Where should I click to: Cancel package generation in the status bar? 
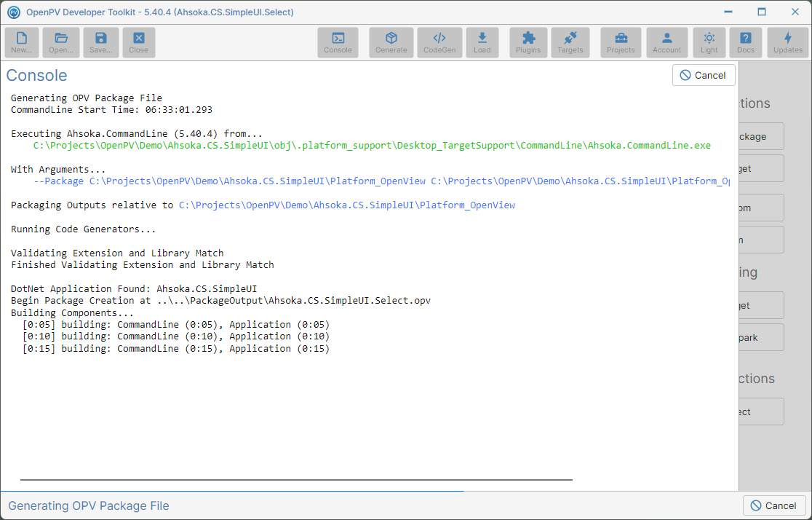(x=773, y=505)
